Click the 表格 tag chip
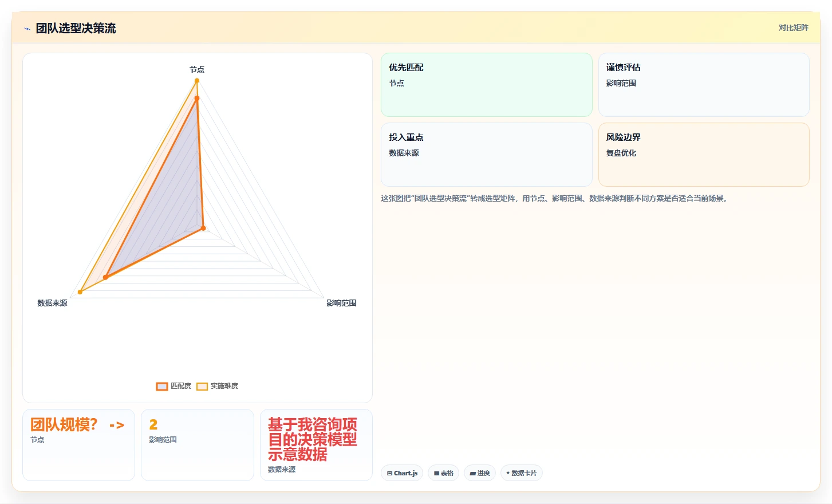 pyautogui.click(x=443, y=473)
